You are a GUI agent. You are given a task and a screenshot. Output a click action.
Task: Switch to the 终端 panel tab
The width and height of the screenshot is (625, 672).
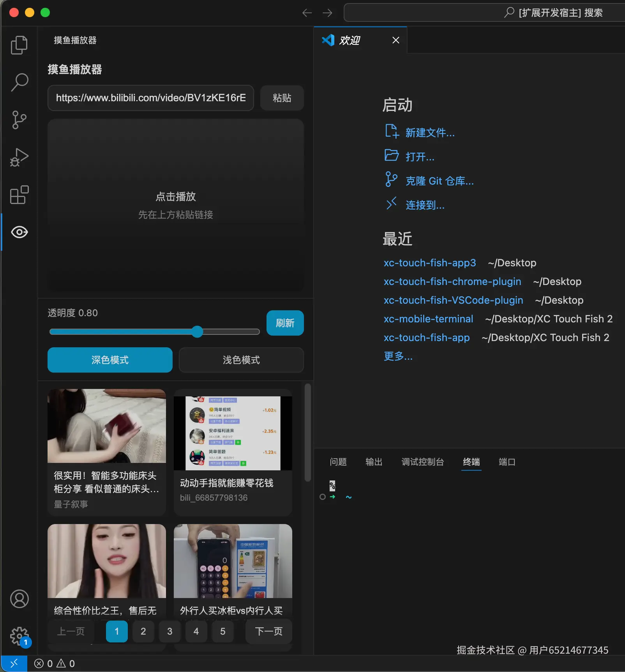click(x=471, y=462)
